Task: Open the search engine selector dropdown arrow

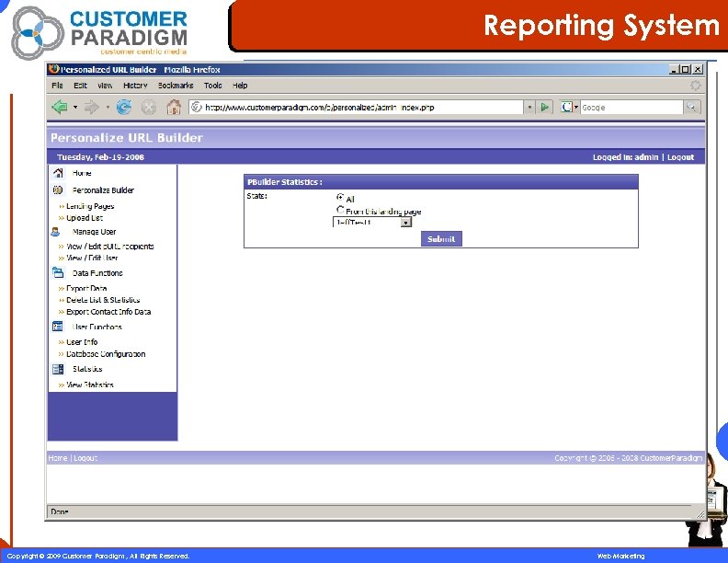Action: [x=576, y=108]
